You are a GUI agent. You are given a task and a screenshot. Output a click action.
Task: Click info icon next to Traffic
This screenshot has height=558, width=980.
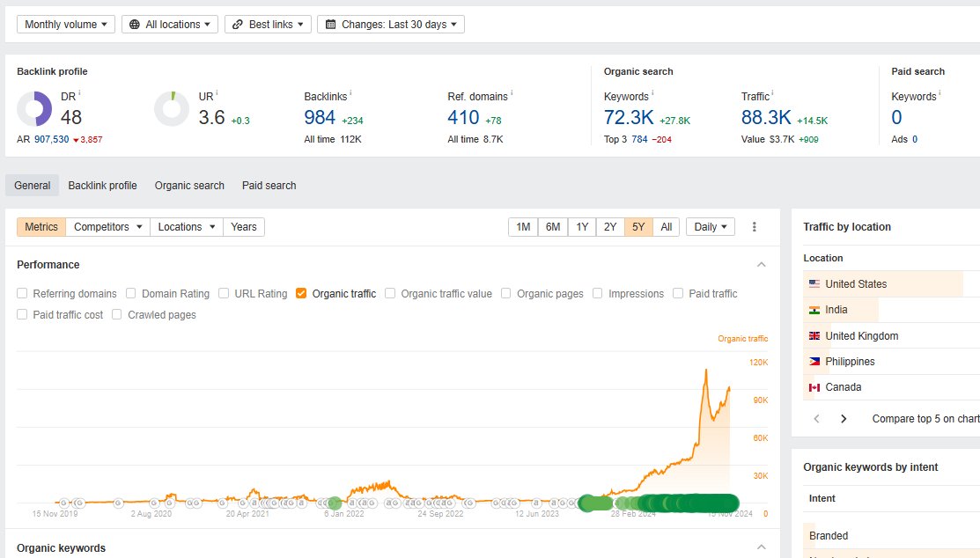pos(772,93)
